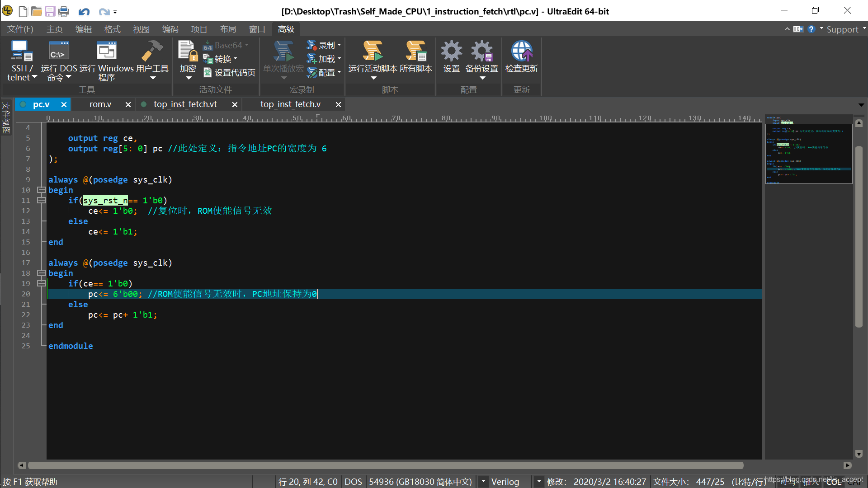Viewport: 868px width, 488px height.
Task: Open the SSH / telnet tool
Action: point(21,51)
